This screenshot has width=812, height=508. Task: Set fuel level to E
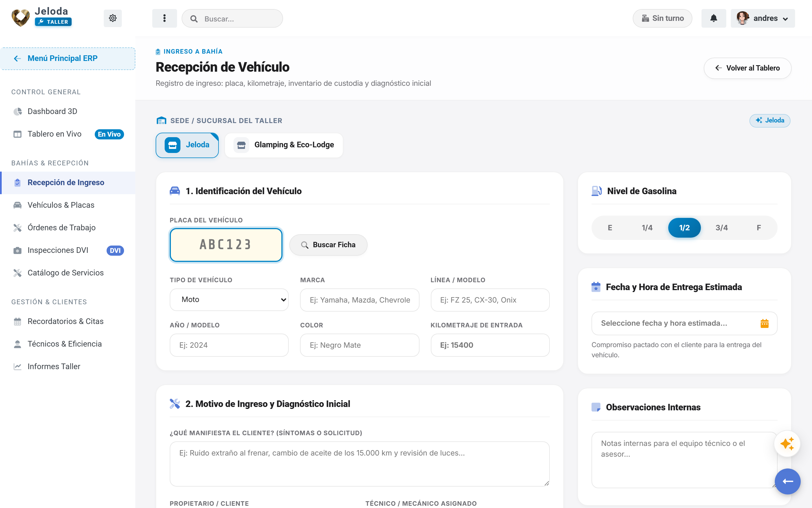pyautogui.click(x=610, y=228)
